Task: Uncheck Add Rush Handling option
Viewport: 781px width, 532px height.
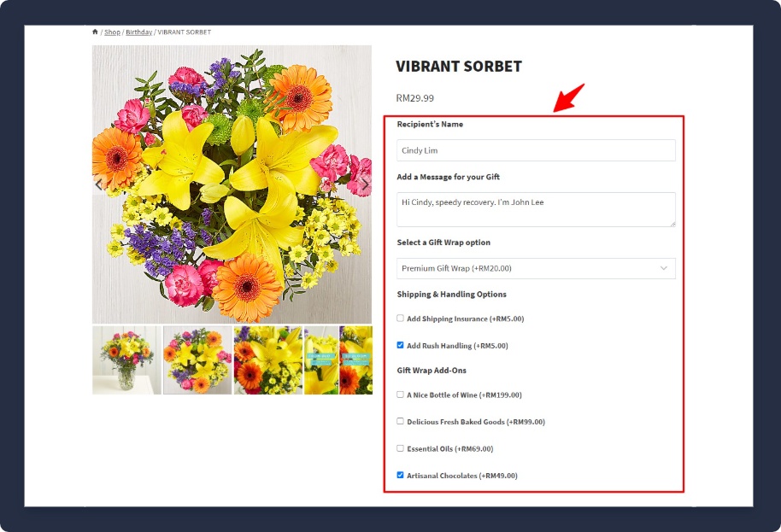Action: click(x=400, y=346)
